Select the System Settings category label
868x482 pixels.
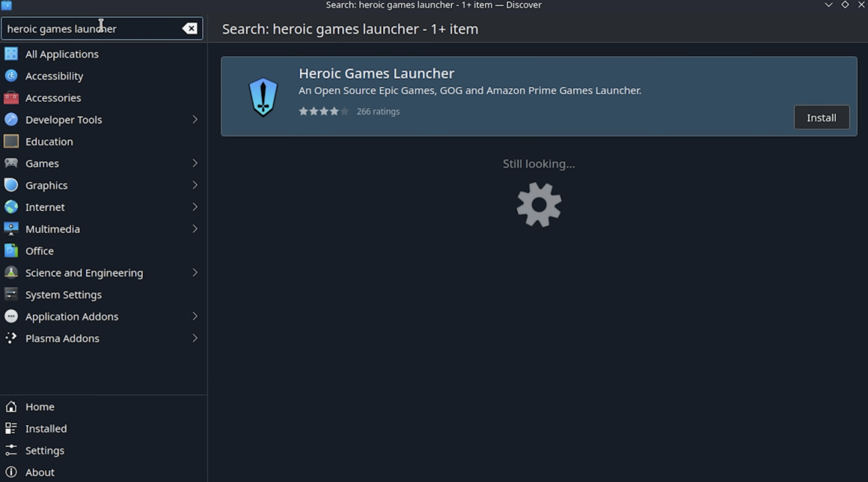tap(64, 294)
